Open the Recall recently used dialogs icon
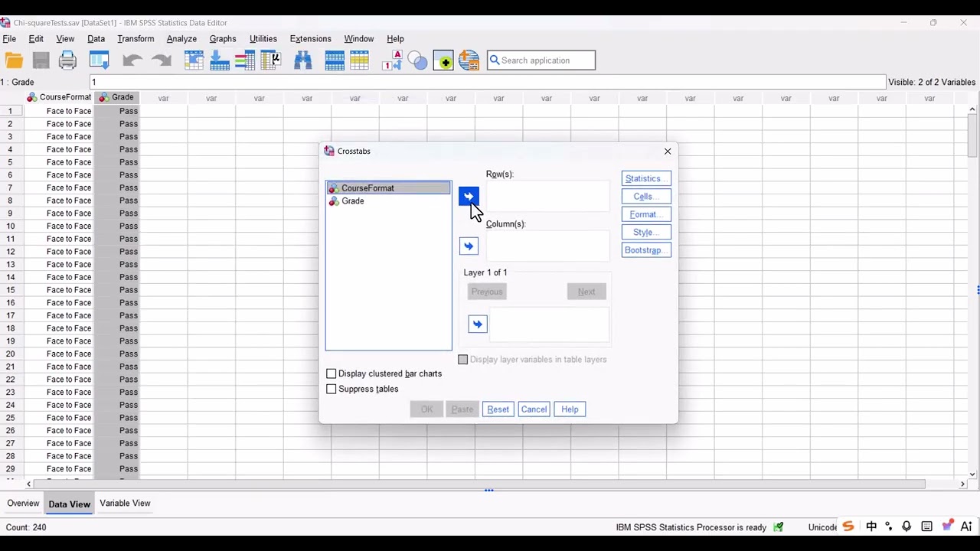The height and width of the screenshot is (551, 980). tap(99, 60)
